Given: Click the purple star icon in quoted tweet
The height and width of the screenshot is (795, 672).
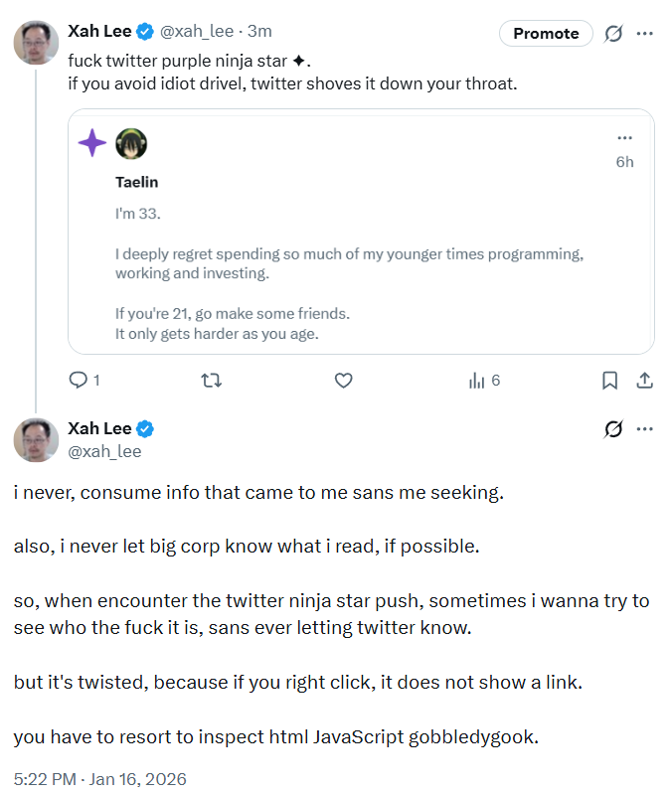Looking at the screenshot, I should [92, 143].
